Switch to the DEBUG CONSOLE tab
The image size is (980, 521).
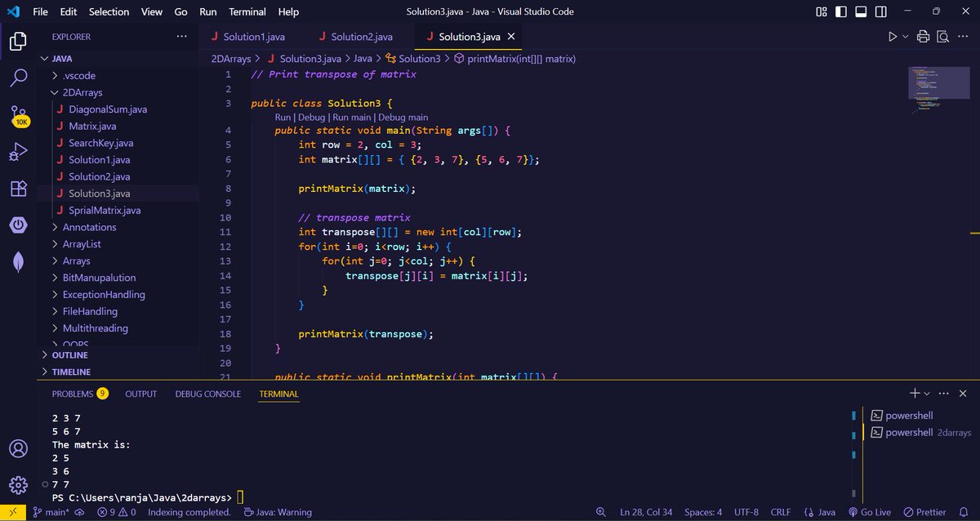pyautogui.click(x=207, y=394)
